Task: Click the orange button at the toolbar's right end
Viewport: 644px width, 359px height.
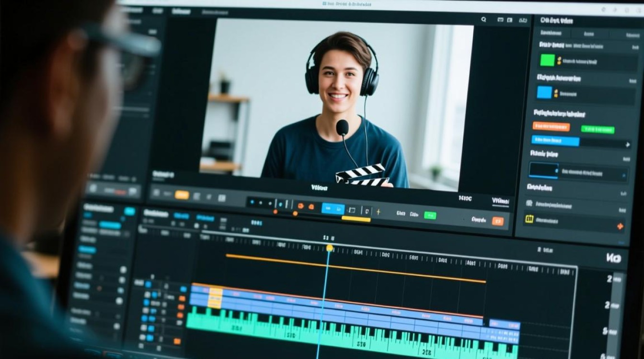Action: pos(498,221)
